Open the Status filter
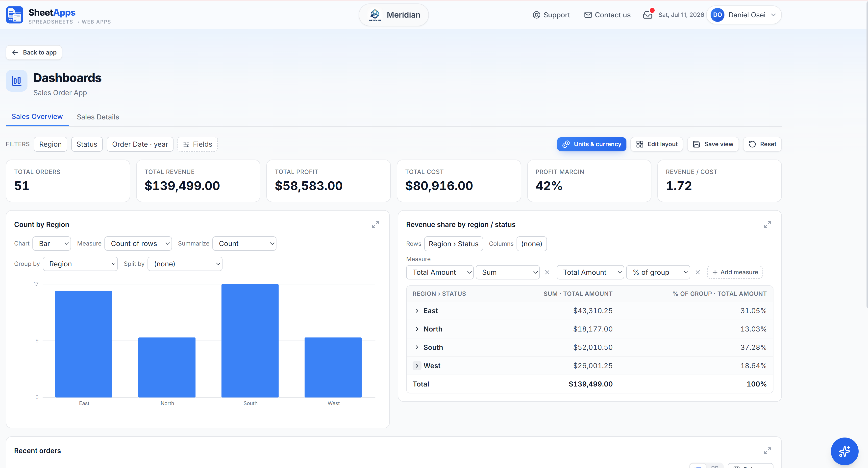 tap(87, 144)
